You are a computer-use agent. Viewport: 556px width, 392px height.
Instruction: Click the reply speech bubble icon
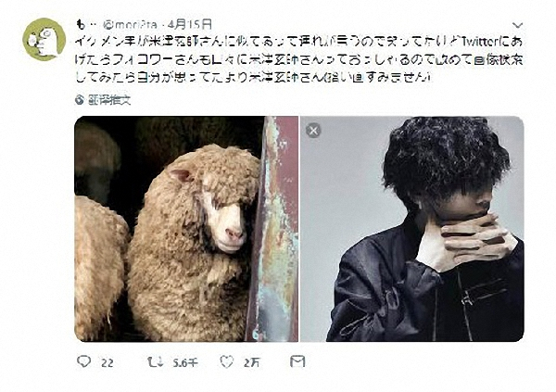84,361
